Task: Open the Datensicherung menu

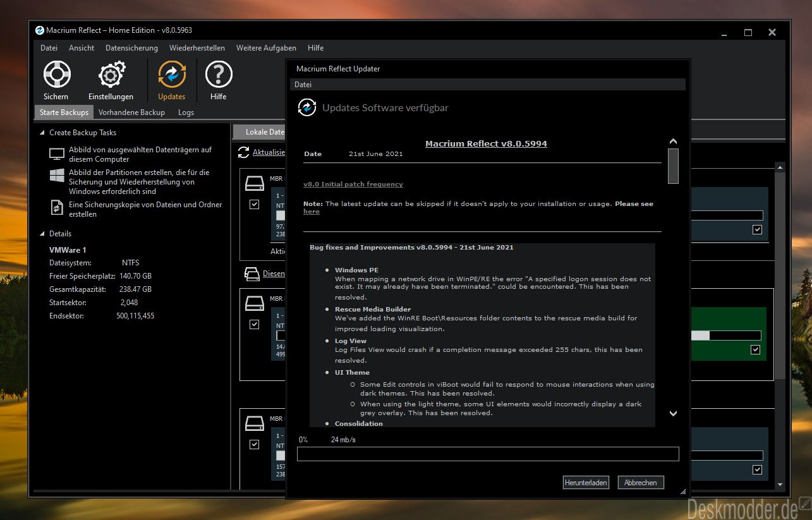Action: point(131,48)
